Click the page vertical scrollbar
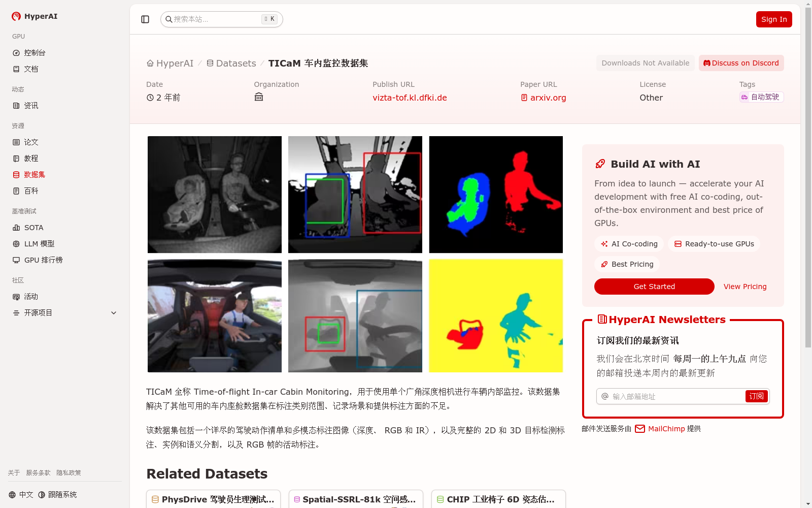Screen dimensions: 812x508 click(808, 178)
